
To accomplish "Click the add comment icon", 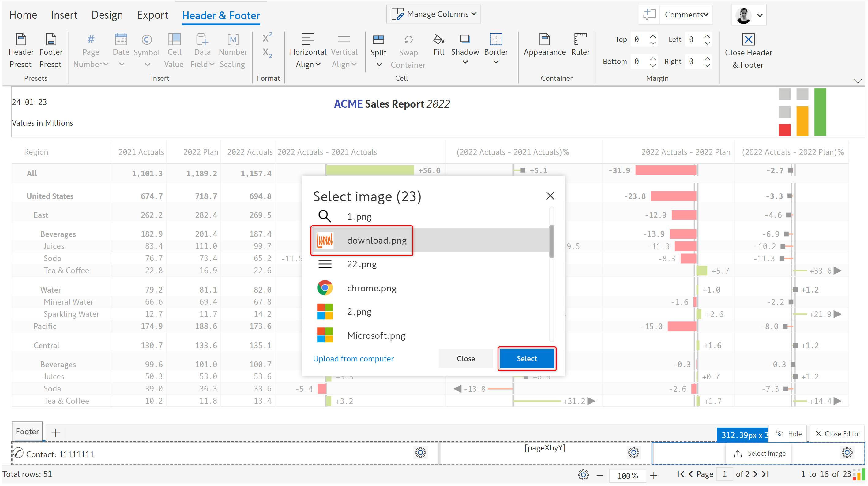I will coord(649,14).
